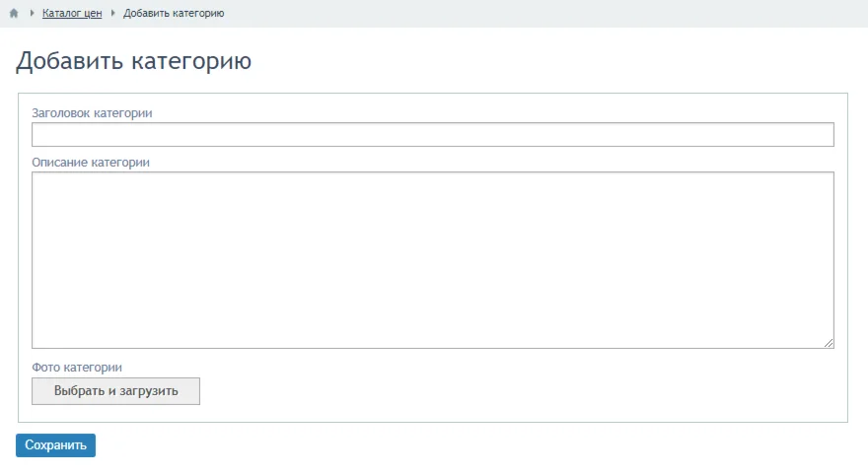Place the cursor at the end of the title field
The image size is (868, 475).
[827, 134]
